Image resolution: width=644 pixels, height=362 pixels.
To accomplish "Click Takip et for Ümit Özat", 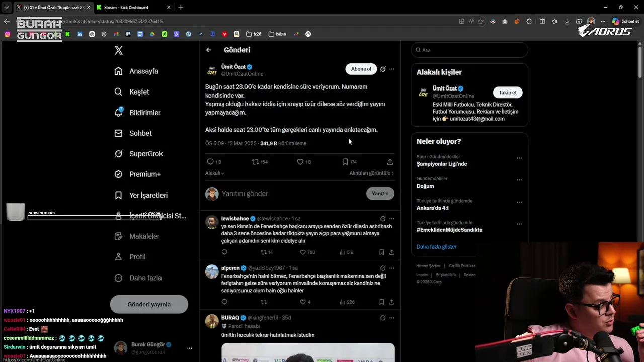I will click(508, 93).
